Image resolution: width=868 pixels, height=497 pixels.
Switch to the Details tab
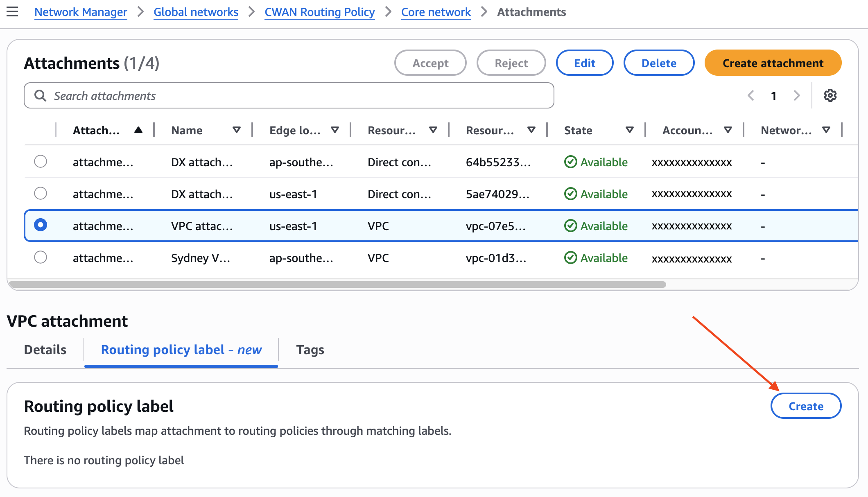tap(45, 350)
